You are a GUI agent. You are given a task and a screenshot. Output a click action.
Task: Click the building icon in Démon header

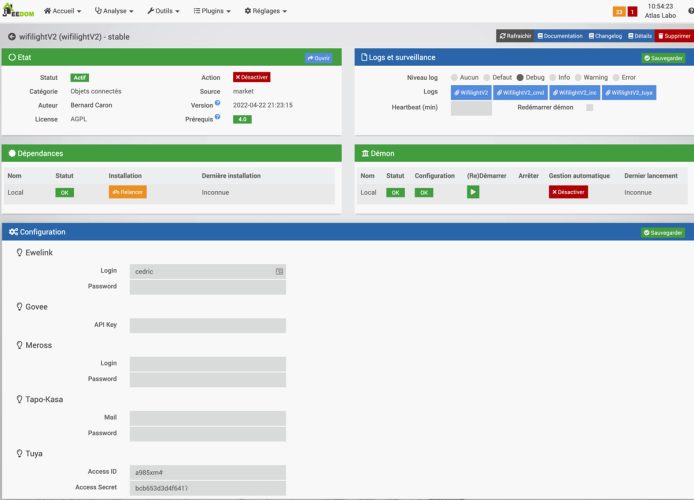(365, 154)
